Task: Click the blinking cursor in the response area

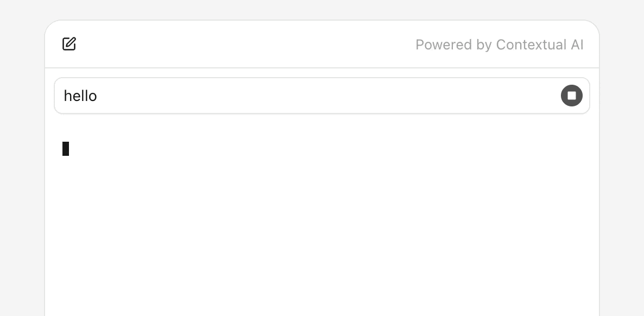Action: click(x=66, y=149)
